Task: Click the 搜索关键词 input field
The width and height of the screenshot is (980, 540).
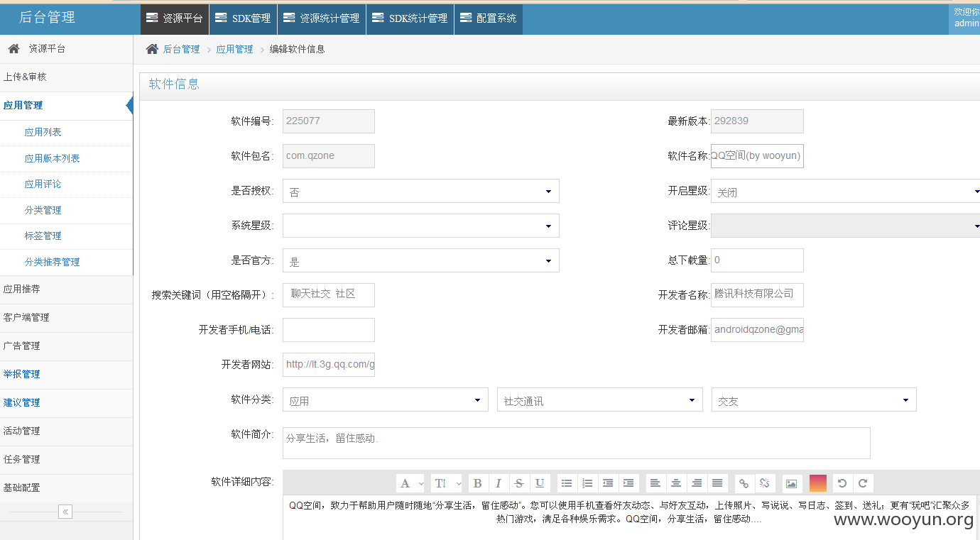Action: [329, 295]
